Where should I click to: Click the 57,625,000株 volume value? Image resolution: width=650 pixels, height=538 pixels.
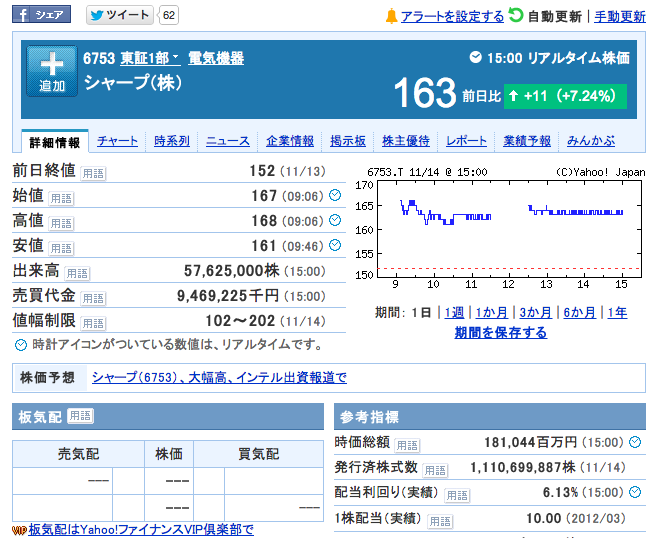coord(232,271)
